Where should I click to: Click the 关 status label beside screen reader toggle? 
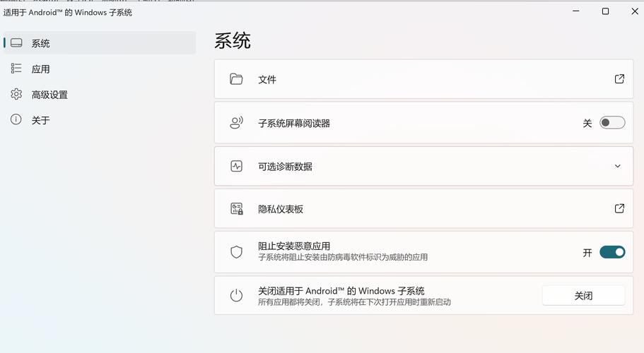click(x=587, y=123)
